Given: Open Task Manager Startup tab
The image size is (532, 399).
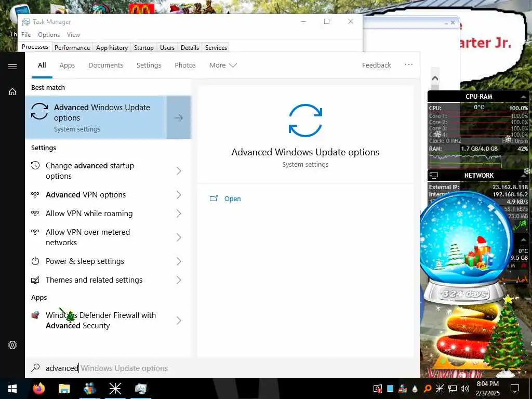Looking at the screenshot, I should coord(143,47).
